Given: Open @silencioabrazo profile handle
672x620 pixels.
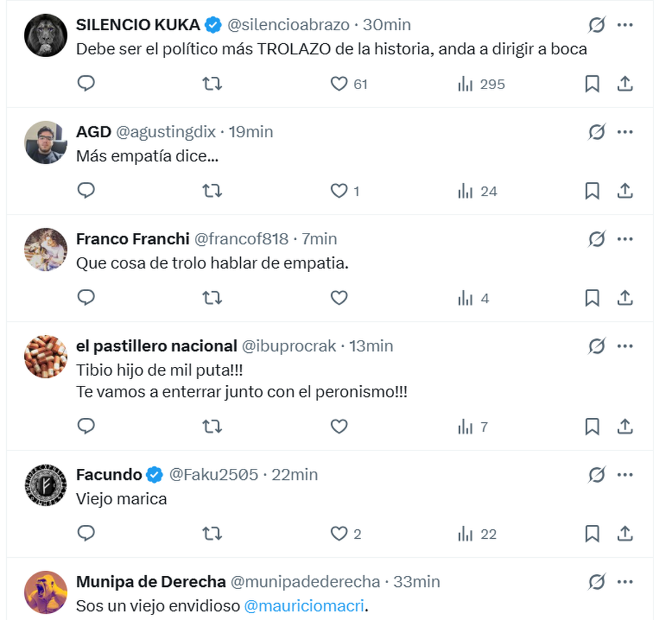Looking at the screenshot, I should [288, 25].
